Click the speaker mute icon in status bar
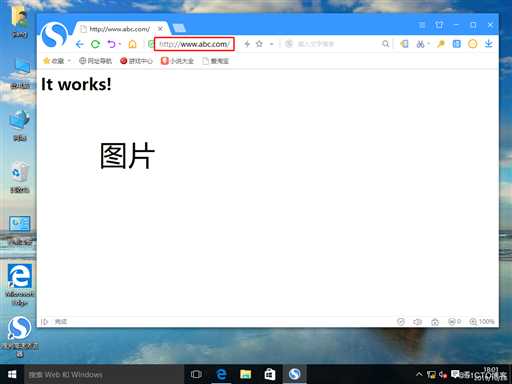Viewport: 512px width, 384px height. (x=418, y=322)
